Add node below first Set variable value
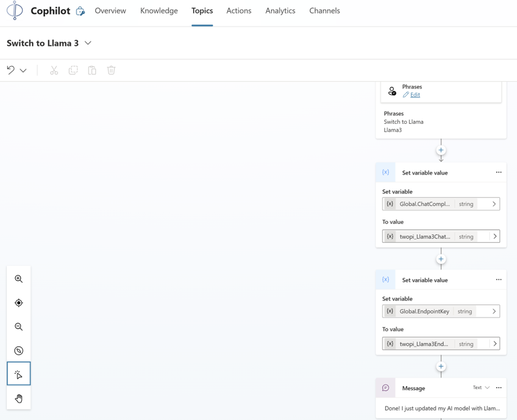 point(441,259)
